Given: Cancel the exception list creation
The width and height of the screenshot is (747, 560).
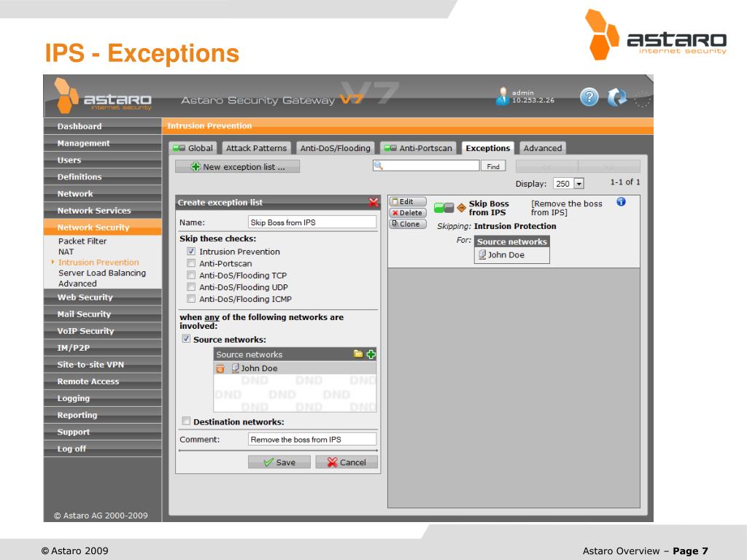Looking at the screenshot, I should click(x=347, y=462).
